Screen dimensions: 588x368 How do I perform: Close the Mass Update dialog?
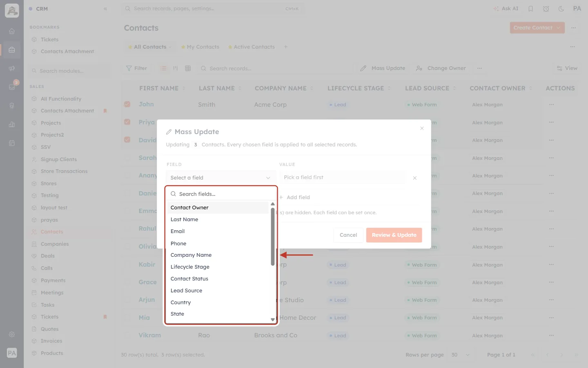tap(422, 128)
